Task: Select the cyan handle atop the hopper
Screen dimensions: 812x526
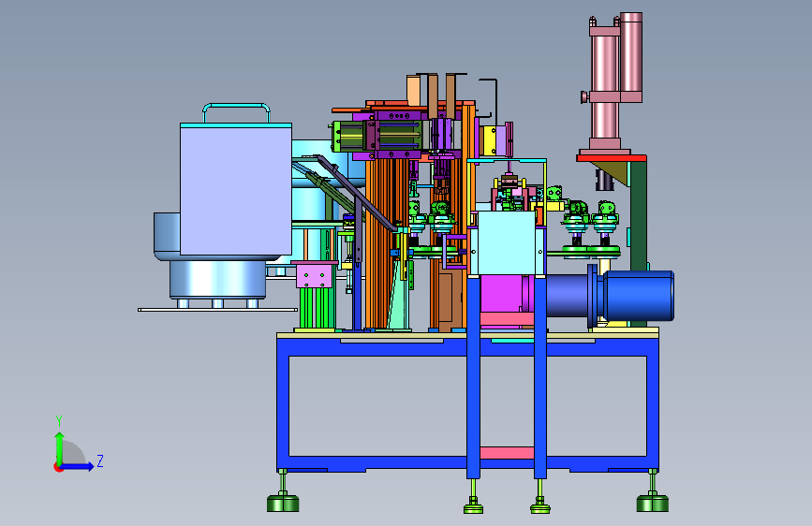Action: coord(236,112)
